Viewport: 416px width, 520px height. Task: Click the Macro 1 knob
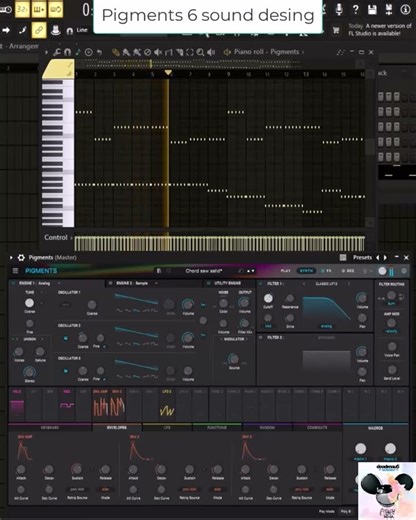click(360, 448)
